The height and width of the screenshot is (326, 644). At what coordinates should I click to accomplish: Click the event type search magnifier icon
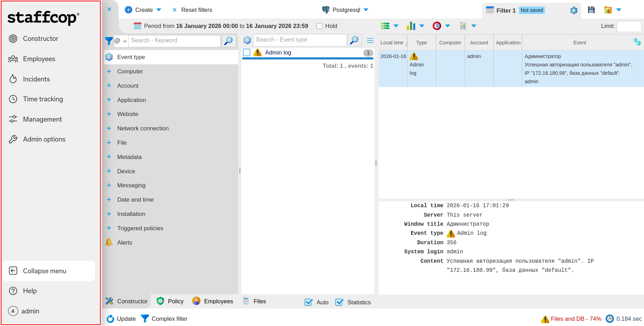point(354,40)
